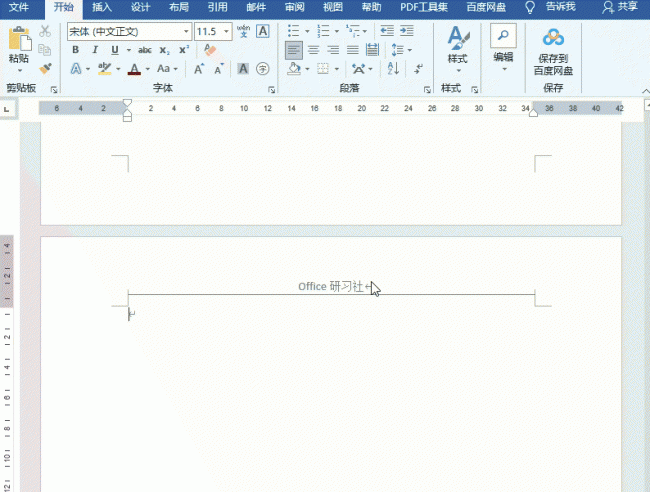Viewport: 650px width, 492px height.
Task: Increase font size with grow icon
Action: [199, 69]
